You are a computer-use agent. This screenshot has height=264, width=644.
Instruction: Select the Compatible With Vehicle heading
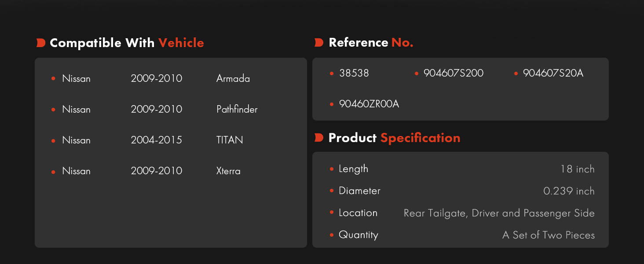[127, 43]
